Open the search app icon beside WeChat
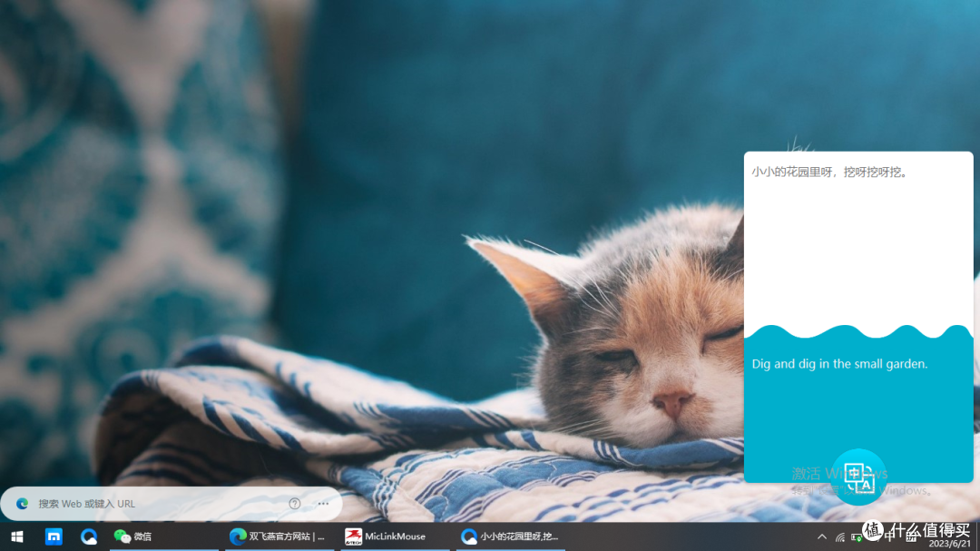 tap(89, 536)
